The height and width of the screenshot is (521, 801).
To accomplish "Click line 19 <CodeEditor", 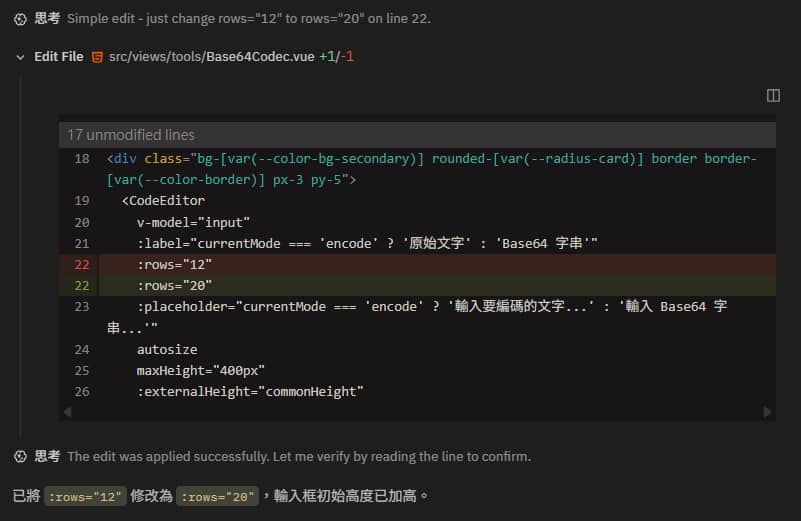I will pos(163,201).
